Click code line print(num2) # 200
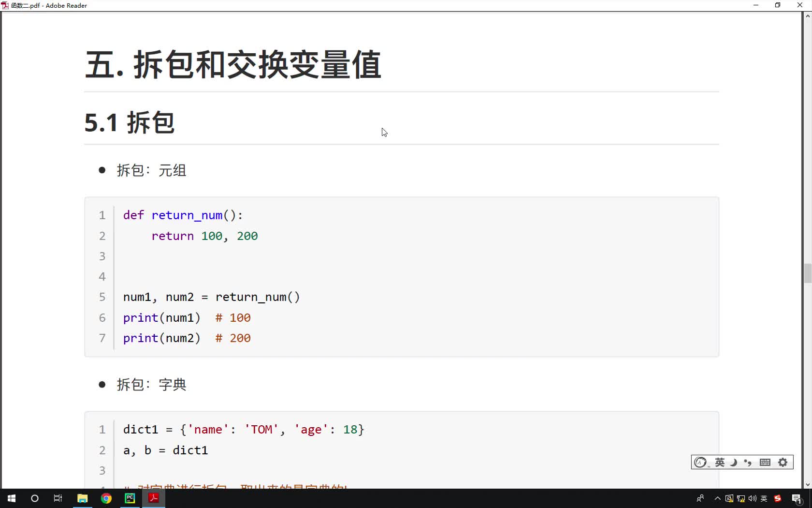Image resolution: width=812 pixels, height=508 pixels. pos(187,338)
